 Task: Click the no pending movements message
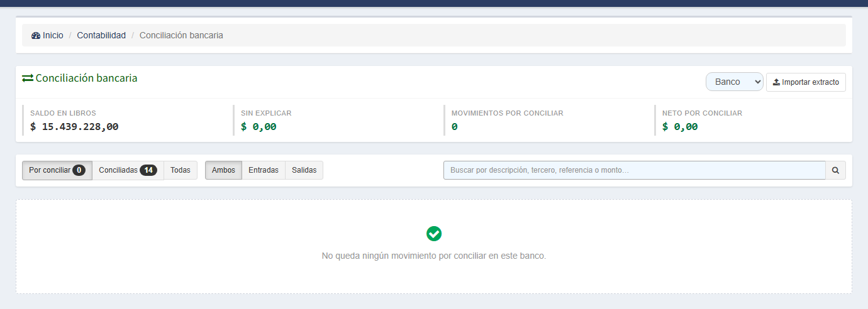pos(434,256)
